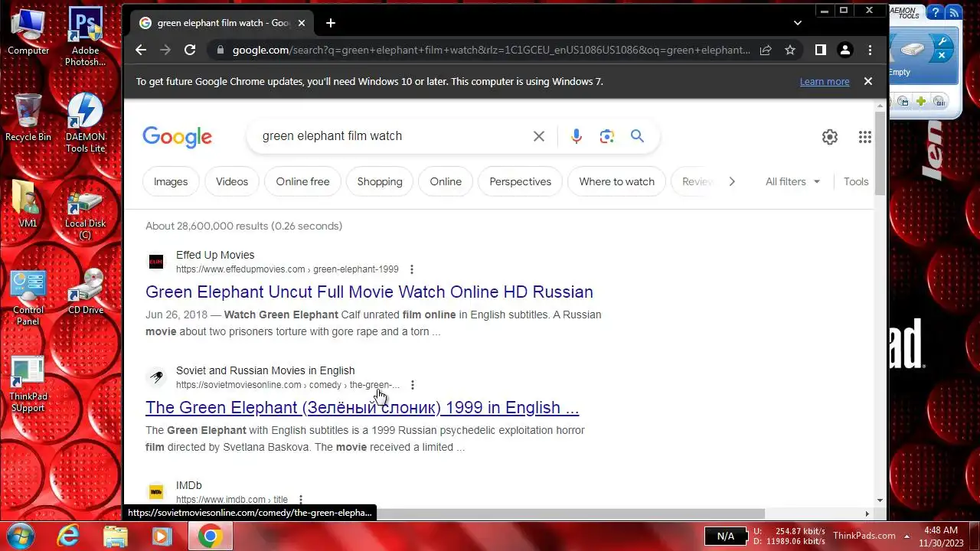Select the Local Disk (C) shortcut
980x551 pixels.
tap(85, 215)
